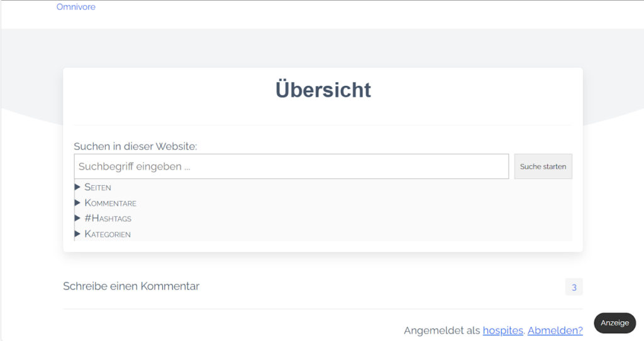This screenshot has height=341, width=644.
Task: Open the Omnivore link at top
Action: coord(76,7)
